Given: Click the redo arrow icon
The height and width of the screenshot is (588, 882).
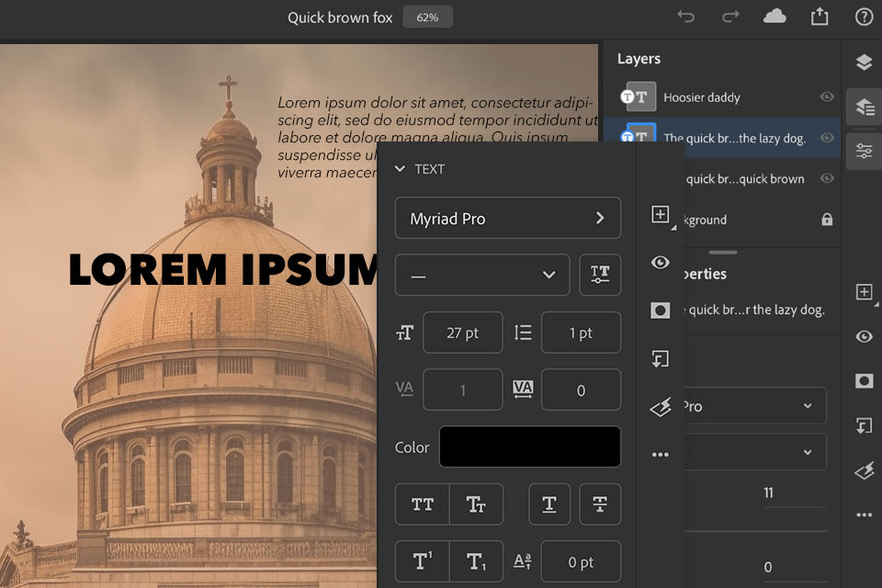Looking at the screenshot, I should pyautogui.click(x=730, y=17).
